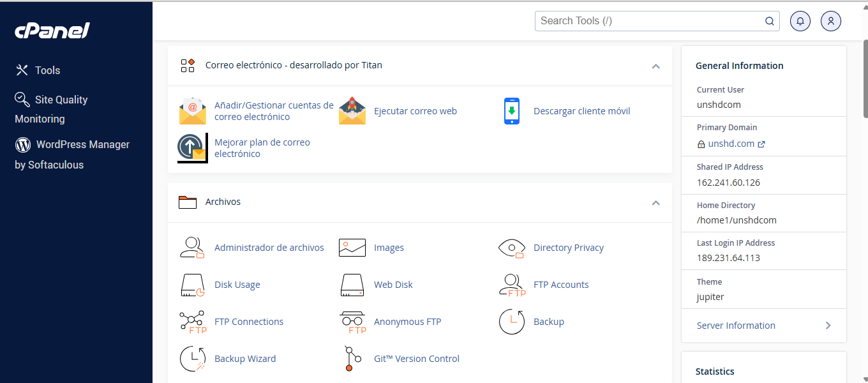
Task: Click the Disk Usage drive icon
Action: tap(192, 285)
